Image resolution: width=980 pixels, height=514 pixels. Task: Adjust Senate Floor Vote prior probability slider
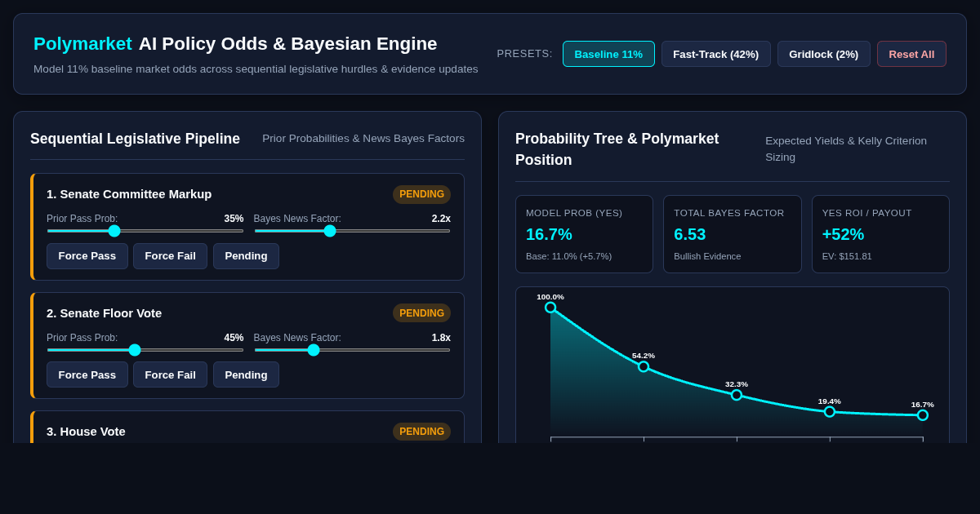(145, 350)
